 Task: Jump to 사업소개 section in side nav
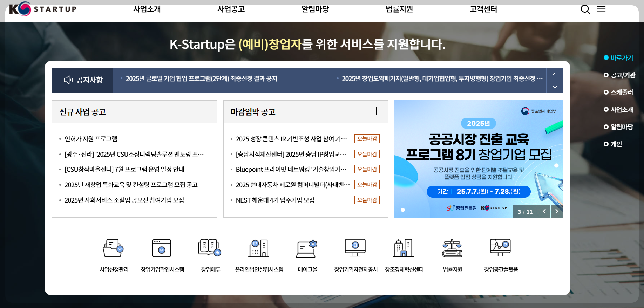click(x=618, y=110)
